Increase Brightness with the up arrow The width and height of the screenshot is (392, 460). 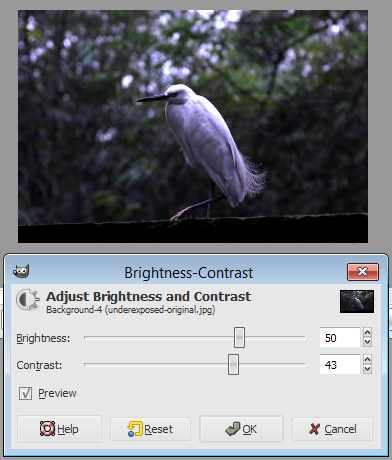click(367, 332)
